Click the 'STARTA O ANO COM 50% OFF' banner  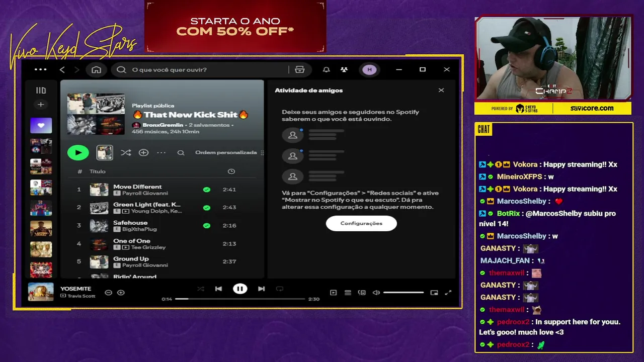[x=235, y=26]
